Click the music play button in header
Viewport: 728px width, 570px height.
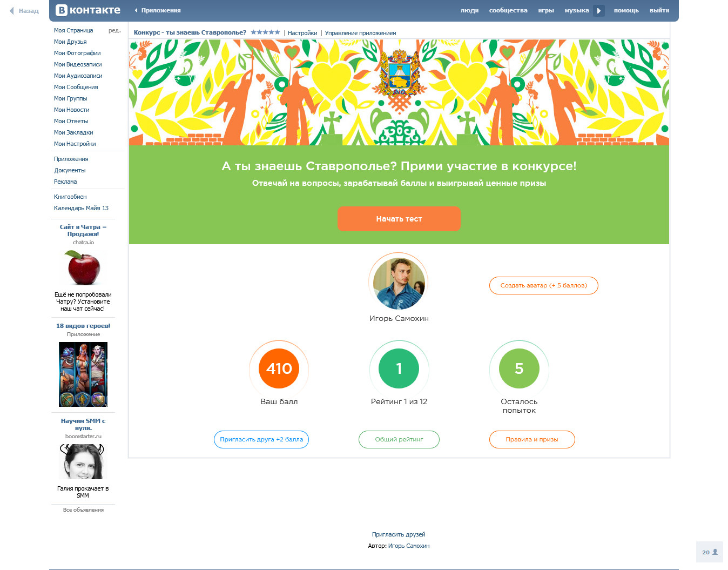pos(598,10)
